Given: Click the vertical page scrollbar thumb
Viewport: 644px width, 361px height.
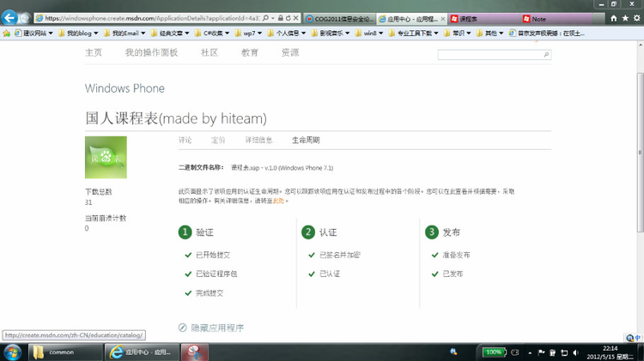Looking at the screenshot, I should [x=640, y=152].
